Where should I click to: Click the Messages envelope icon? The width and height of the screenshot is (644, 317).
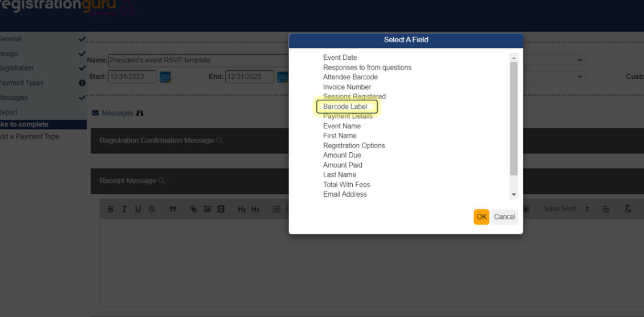tap(95, 113)
